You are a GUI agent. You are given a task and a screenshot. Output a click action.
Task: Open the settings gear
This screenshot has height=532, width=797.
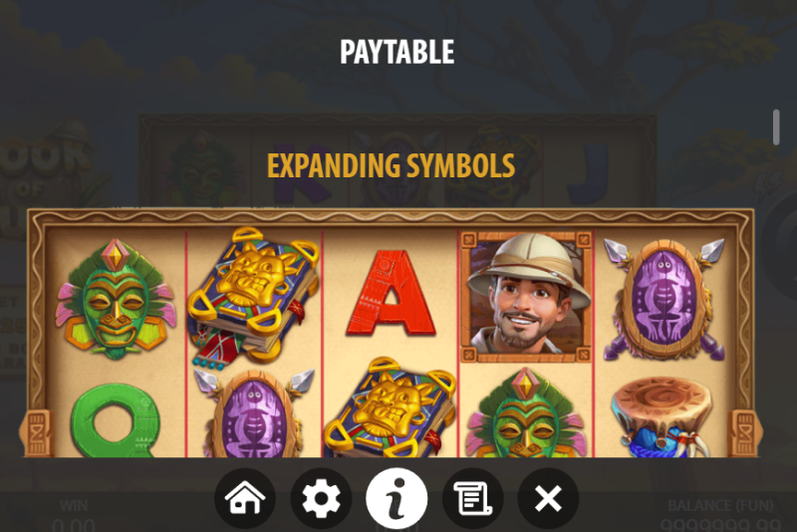coord(321,498)
